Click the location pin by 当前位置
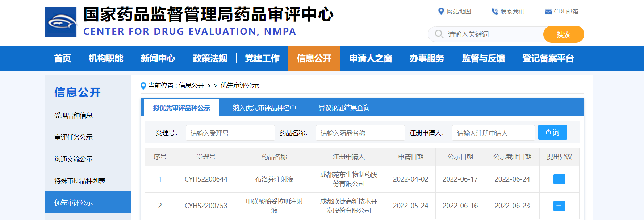The width and height of the screenshot is (644, 220). [143, 86]
